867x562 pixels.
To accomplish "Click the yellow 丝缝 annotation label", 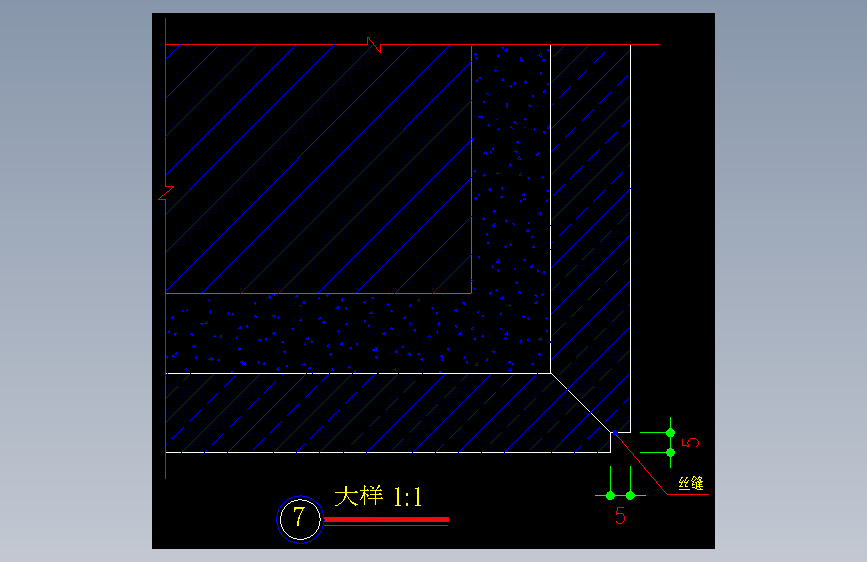I will [691, 483].
